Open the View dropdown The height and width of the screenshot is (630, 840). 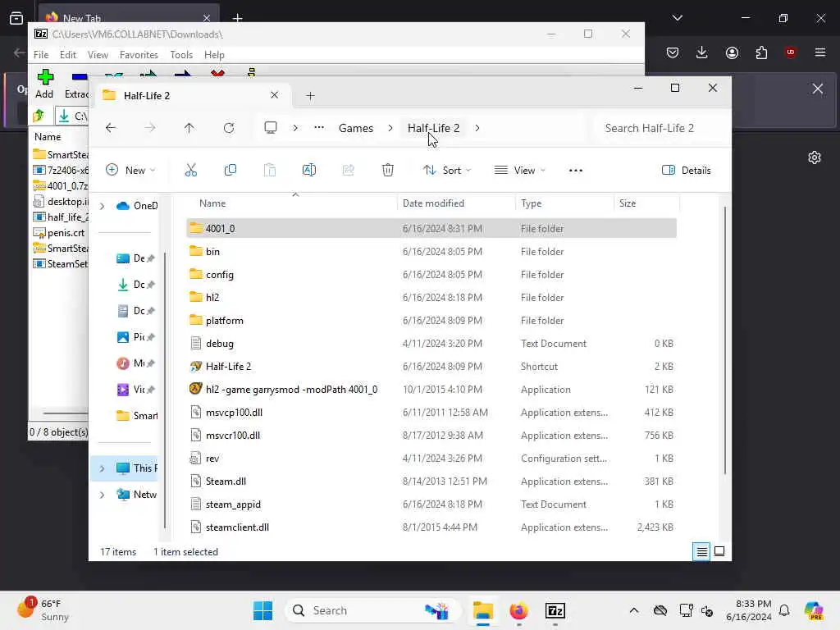pos(519,171)
